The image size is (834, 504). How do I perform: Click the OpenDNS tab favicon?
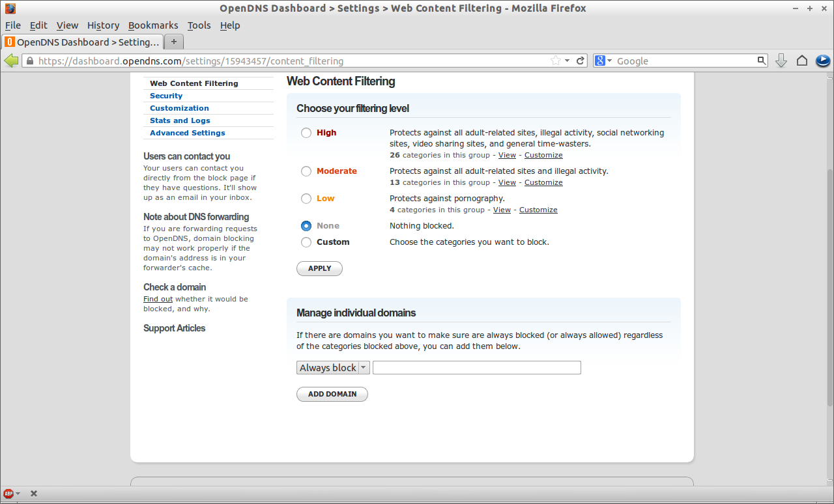tap(10, 42)
